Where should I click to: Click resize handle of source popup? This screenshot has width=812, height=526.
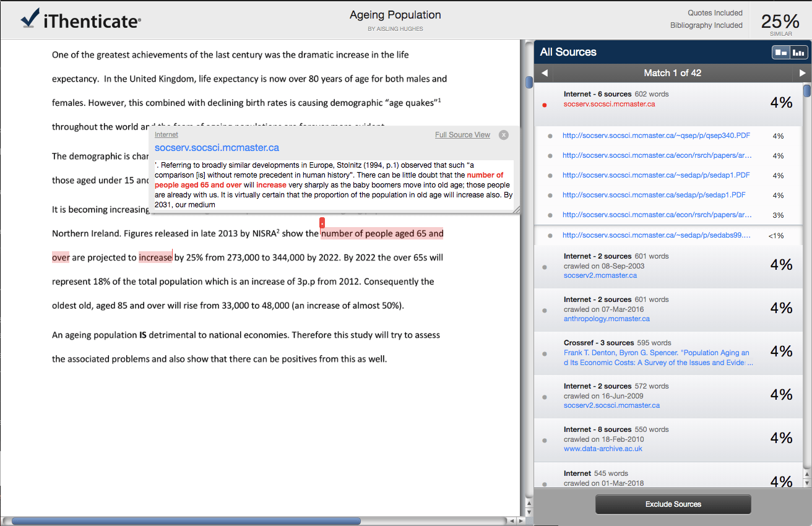tap(516, 210)
